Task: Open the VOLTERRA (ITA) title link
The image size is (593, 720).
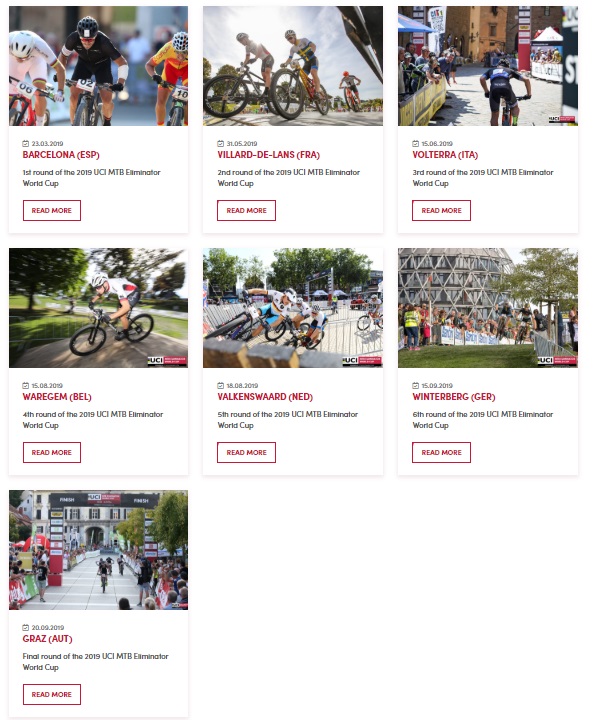Action: [445, 155]
